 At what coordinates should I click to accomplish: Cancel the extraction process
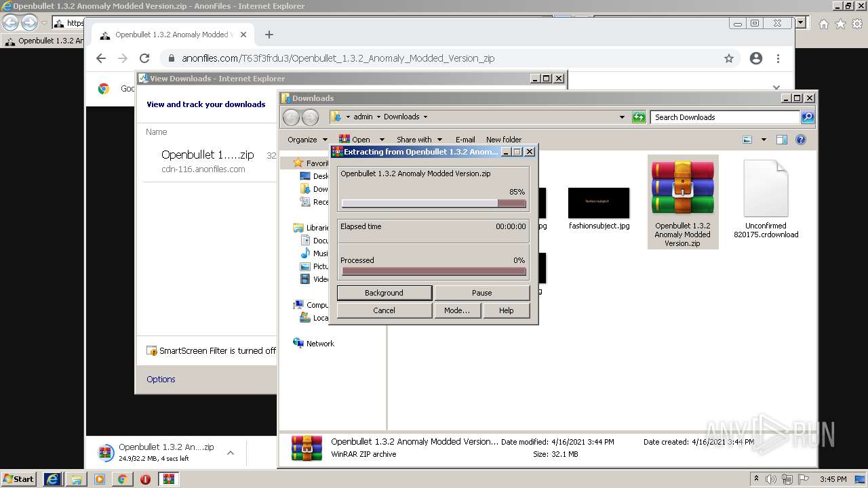(384, 310)
